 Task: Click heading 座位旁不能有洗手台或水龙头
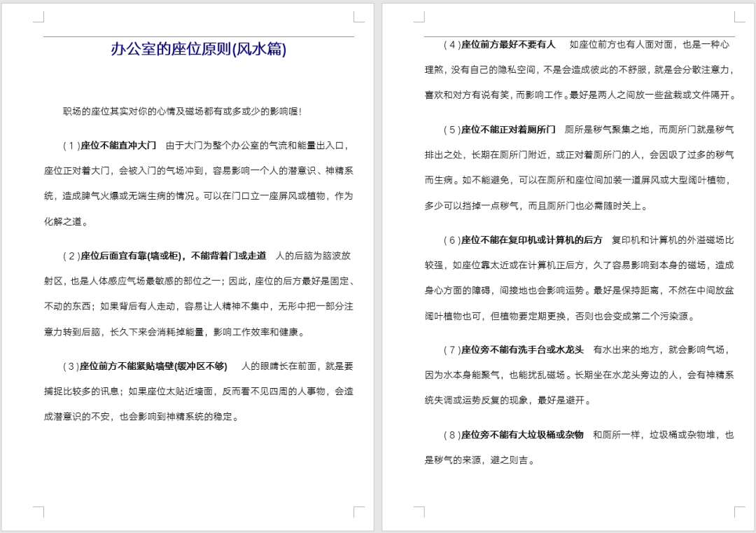point(523,349)
